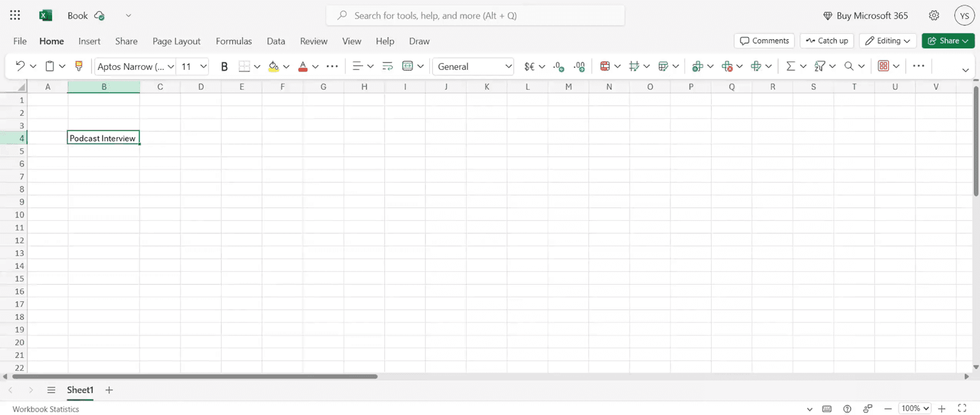Click the red Font Color button
Image resolution: width=980 pixels, height=415 pixels.
[x=303, y=66]
